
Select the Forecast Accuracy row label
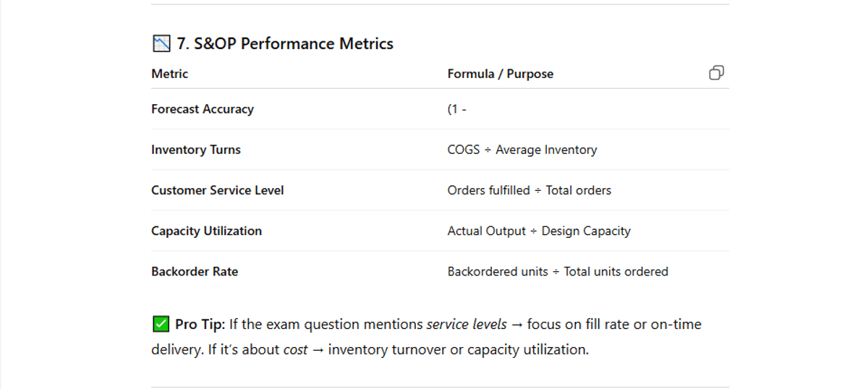[x=203, y=109]
